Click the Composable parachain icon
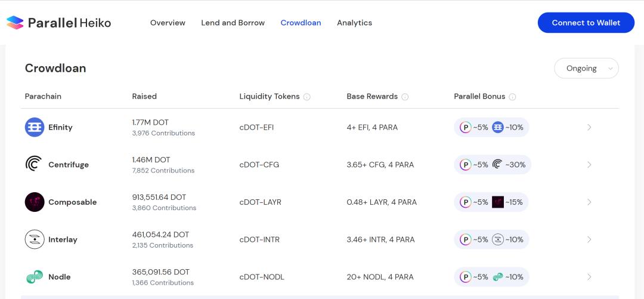The image size is (644, 299). tap(35, 202)
